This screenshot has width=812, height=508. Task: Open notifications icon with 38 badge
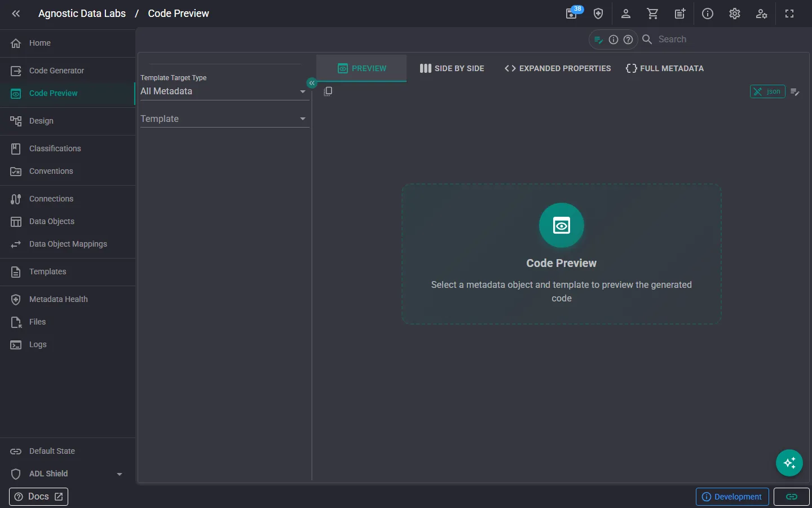572,14
